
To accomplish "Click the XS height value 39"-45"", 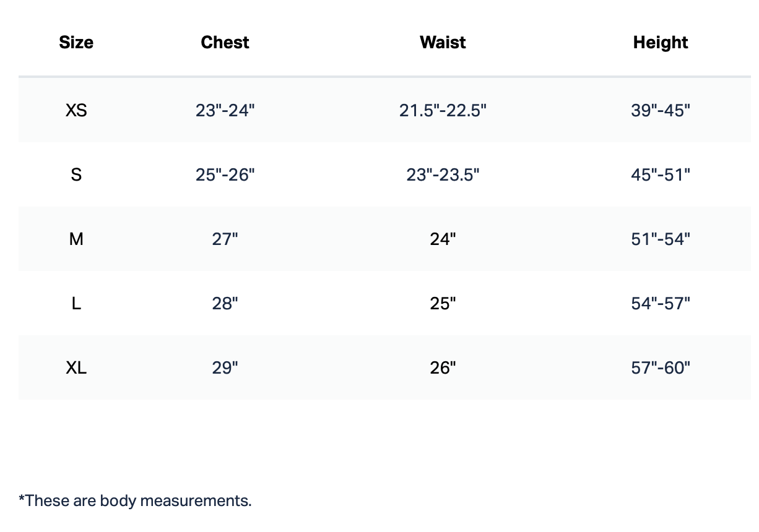I will 661,111.
